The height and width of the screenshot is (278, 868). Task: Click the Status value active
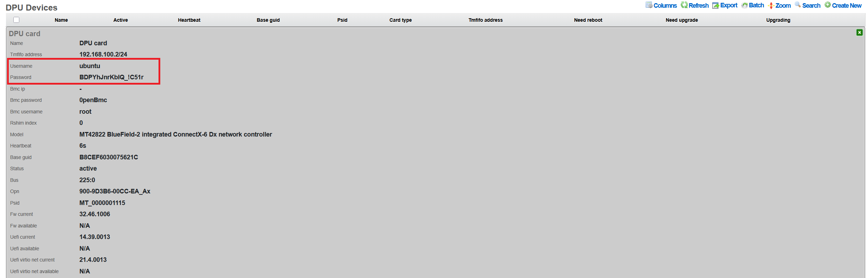[88, 168]
